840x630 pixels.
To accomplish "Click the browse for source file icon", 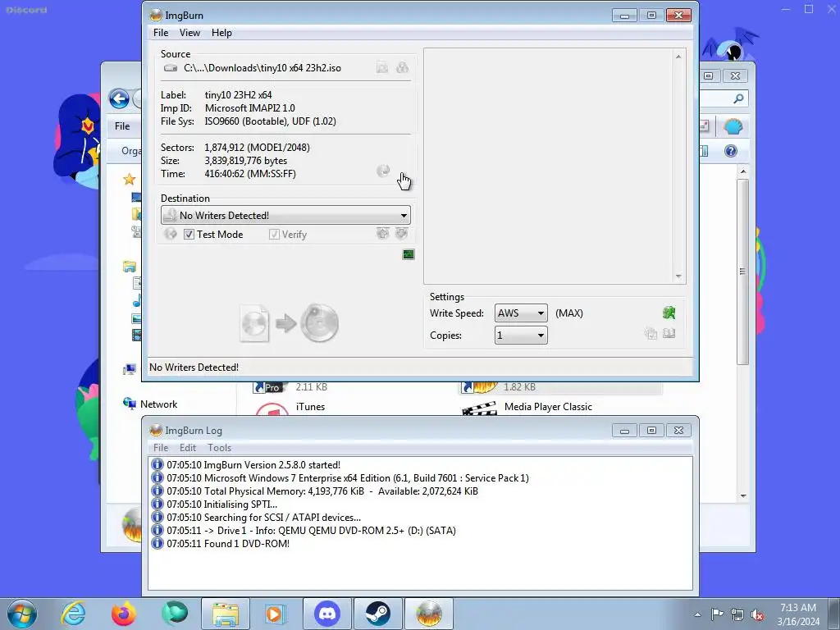I will 382,67.
